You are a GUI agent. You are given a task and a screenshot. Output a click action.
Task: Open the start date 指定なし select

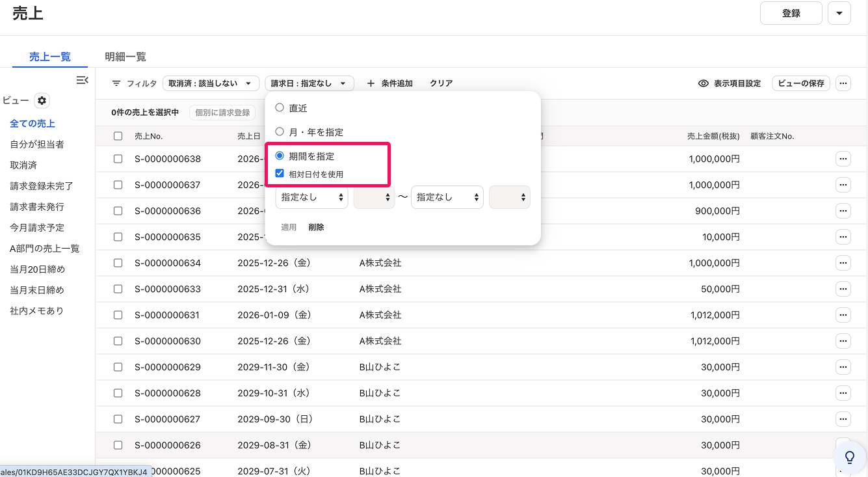coord(312,197)
